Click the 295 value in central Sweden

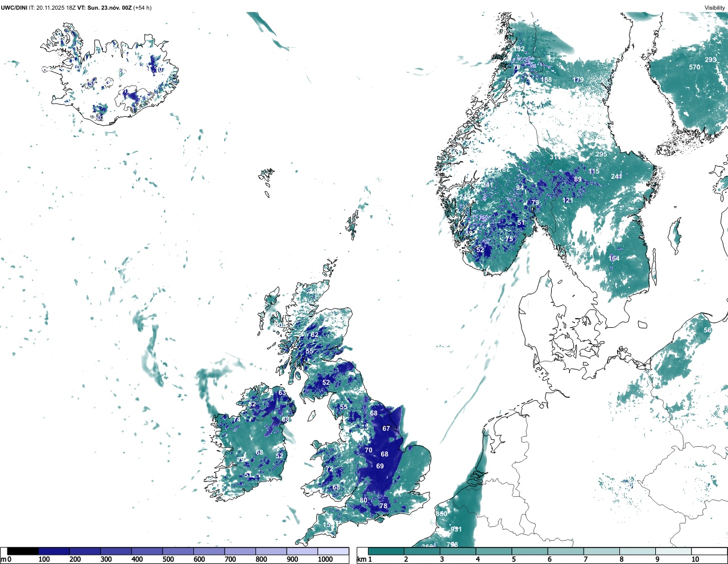(x=601, y=154)
